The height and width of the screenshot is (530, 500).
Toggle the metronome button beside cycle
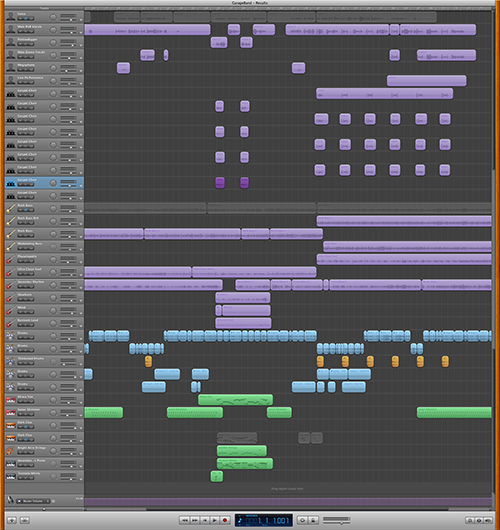pyautogui.click(x=313, y=521)
